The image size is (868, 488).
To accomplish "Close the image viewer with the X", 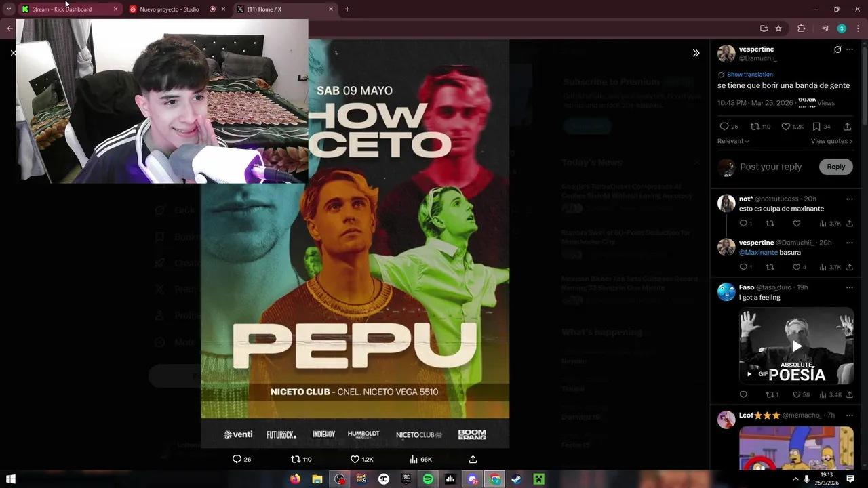I will point(13,53).
